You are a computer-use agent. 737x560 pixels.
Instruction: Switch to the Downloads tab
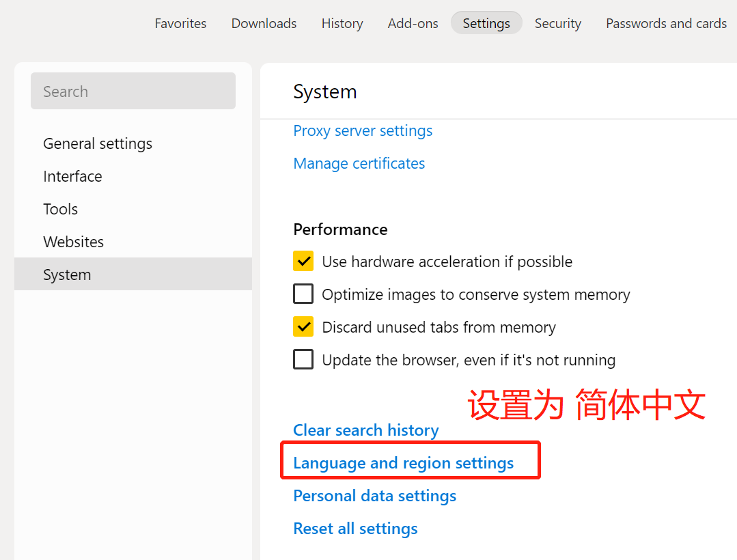264,23
